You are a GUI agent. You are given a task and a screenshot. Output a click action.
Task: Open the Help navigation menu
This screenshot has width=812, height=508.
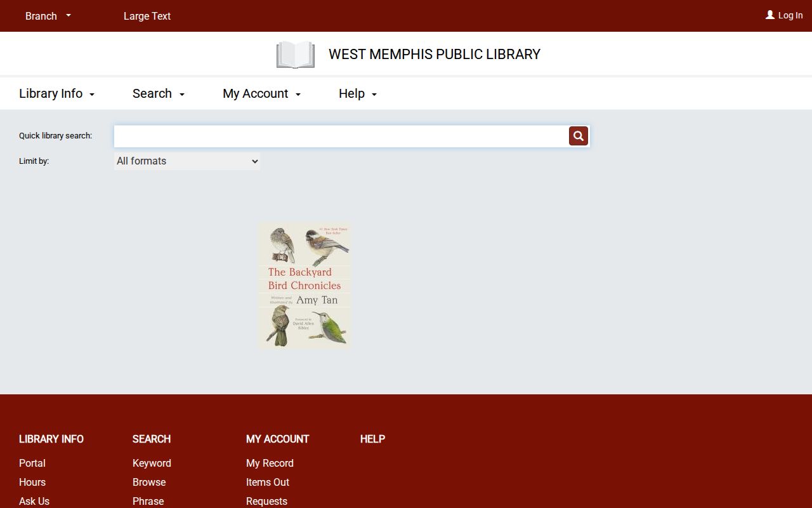click(358, 93)
